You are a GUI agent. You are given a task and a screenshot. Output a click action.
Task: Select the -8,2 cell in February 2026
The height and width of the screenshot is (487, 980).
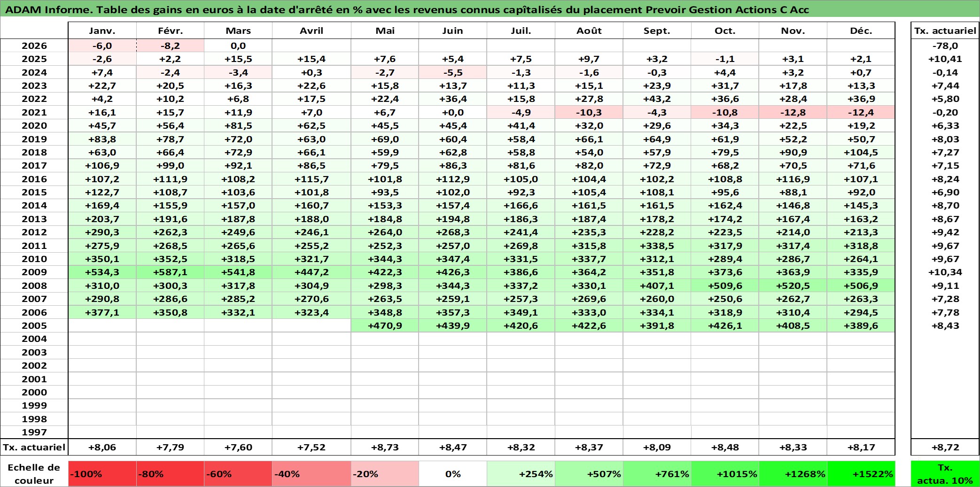coord(170,46)
